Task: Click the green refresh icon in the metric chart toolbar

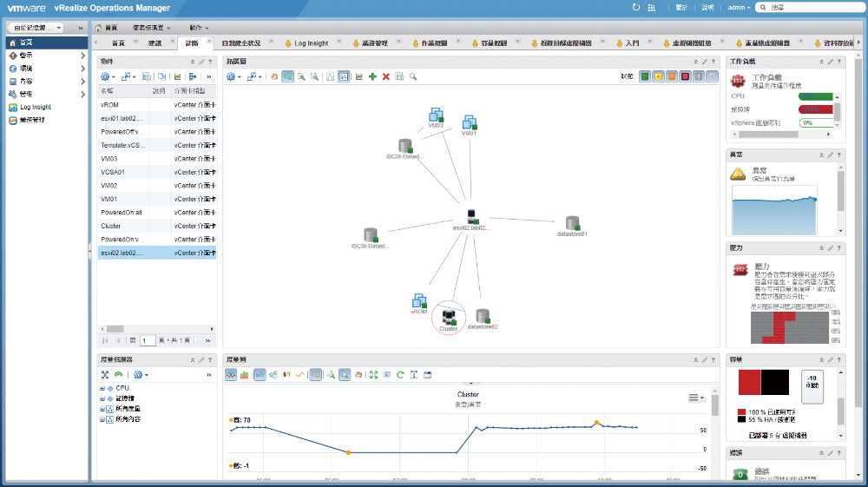Action: tap(400, 375)
